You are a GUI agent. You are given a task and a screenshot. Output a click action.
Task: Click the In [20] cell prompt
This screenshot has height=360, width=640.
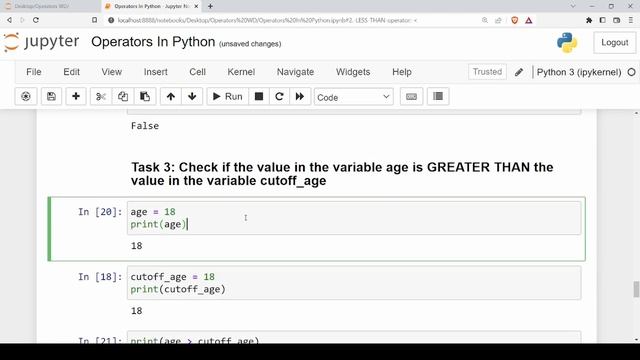click(x=100, y=212)
